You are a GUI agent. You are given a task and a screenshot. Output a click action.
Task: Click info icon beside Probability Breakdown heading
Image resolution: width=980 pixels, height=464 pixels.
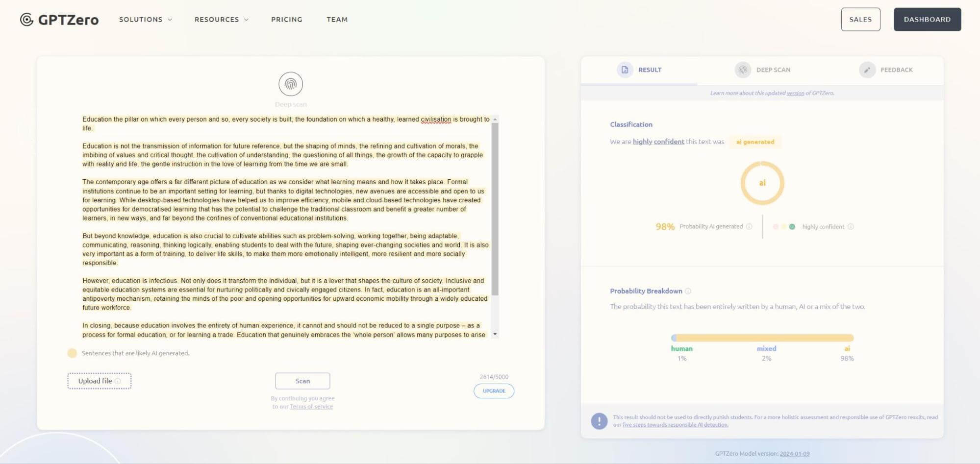pyautogui.click(x=688, y=291)
